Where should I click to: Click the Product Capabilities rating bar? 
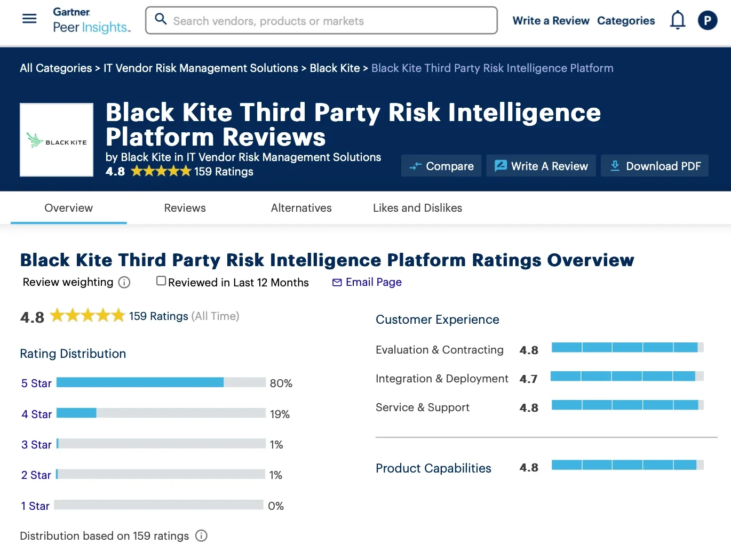(x=627, y=465)
